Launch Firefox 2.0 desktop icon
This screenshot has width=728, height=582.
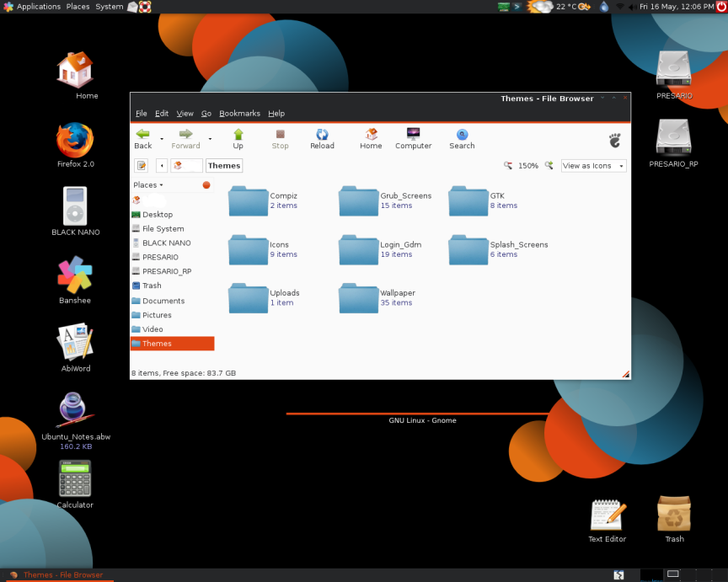75,144
